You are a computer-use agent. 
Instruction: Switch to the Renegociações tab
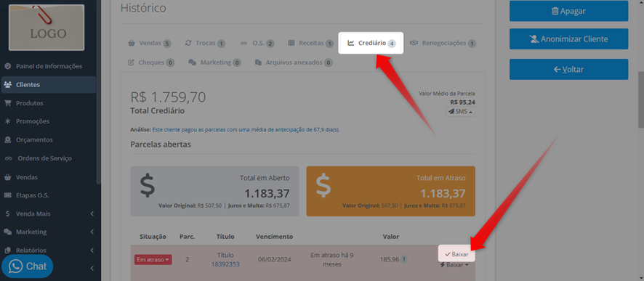pyautogui.click(x=443, y=43)
